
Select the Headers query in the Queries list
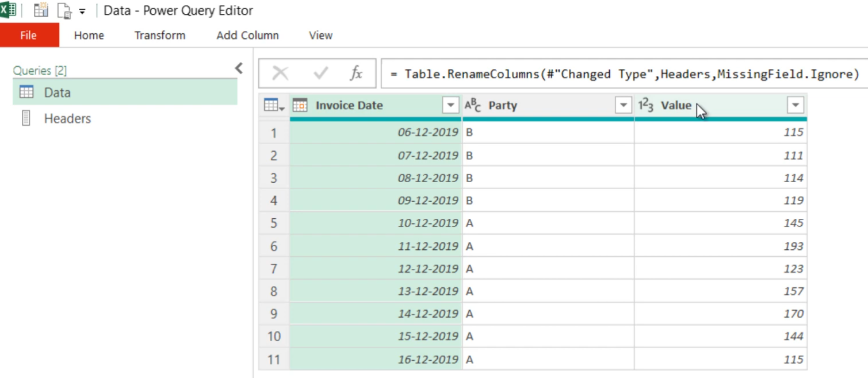(67, 118)
